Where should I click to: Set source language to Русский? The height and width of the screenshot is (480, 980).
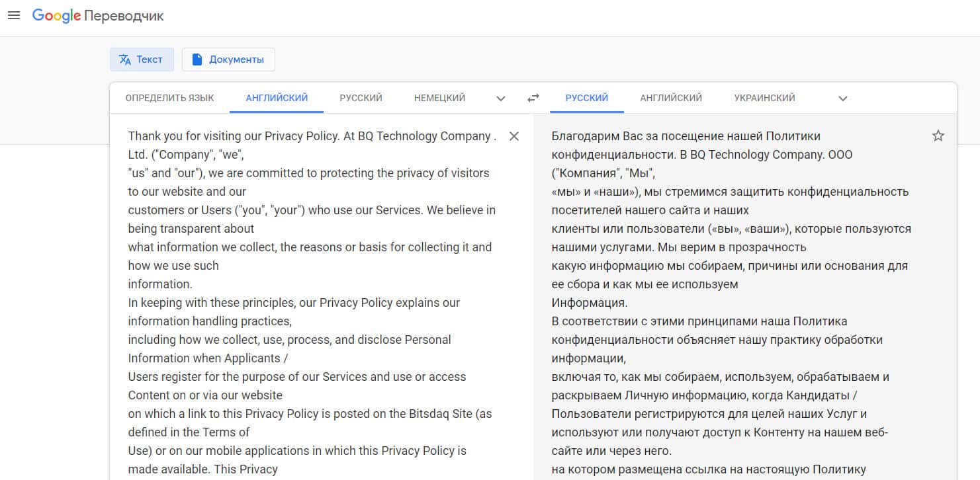tap(361, 99)
